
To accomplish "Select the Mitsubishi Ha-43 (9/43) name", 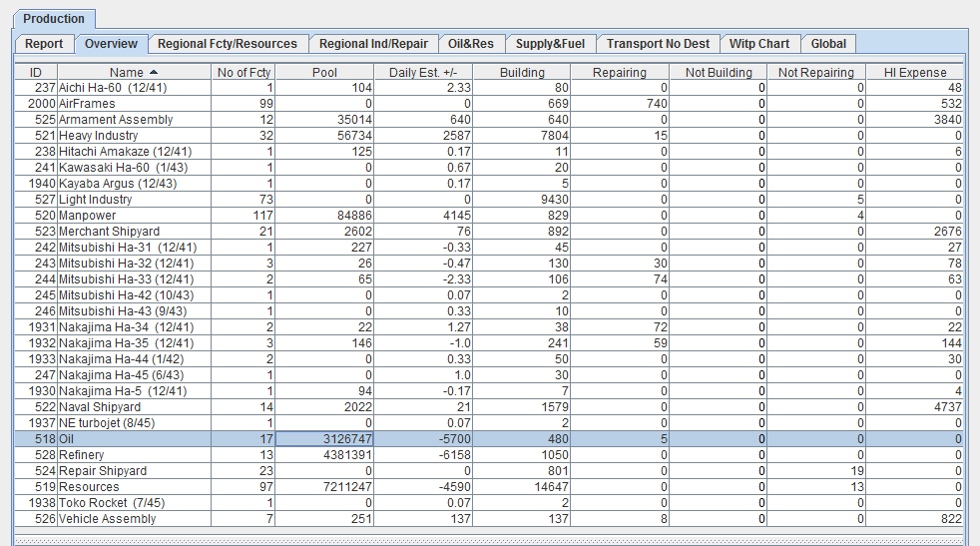I will 123,310.
